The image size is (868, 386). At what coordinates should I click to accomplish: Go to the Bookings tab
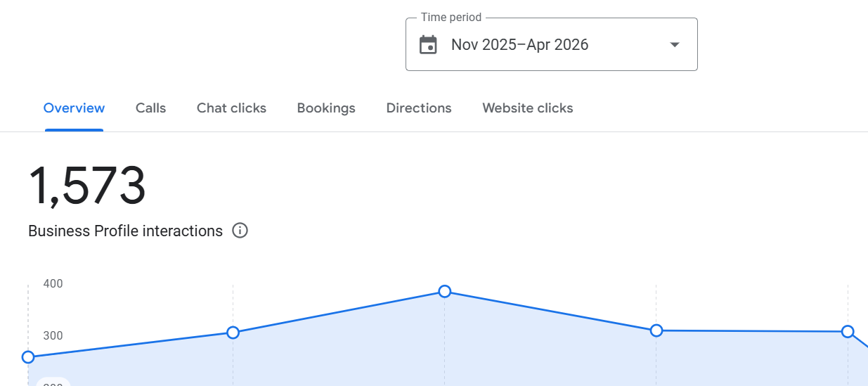[x=326, y=108]
